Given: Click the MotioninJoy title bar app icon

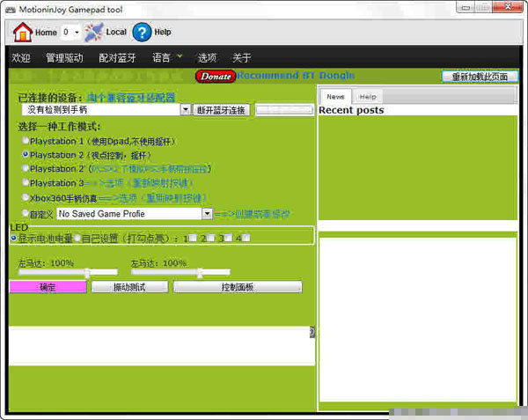Looking at the screenshot, I should point(11,10).
